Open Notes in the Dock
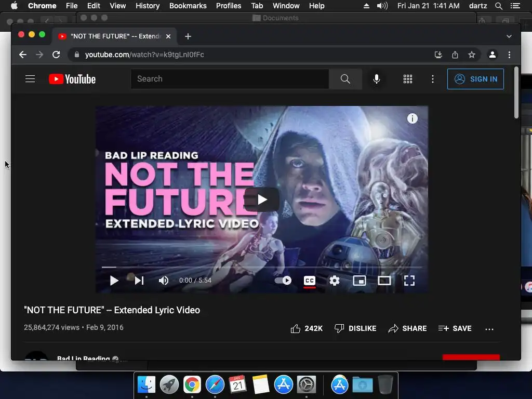 [261, 385]
